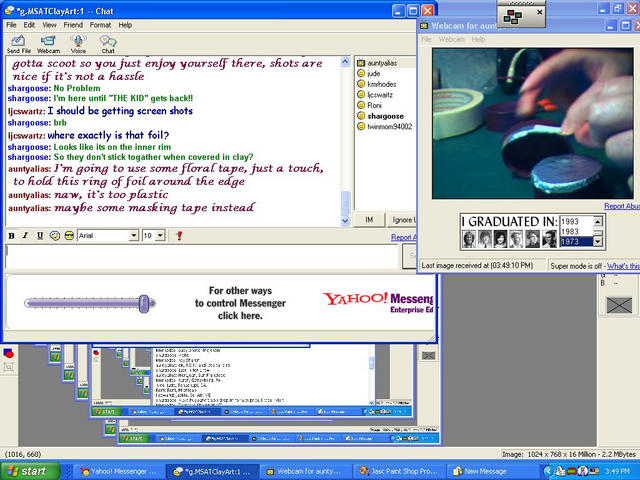640x480 pixels.
Task: Open the Arial font dropdown
Action: [133, 236]
